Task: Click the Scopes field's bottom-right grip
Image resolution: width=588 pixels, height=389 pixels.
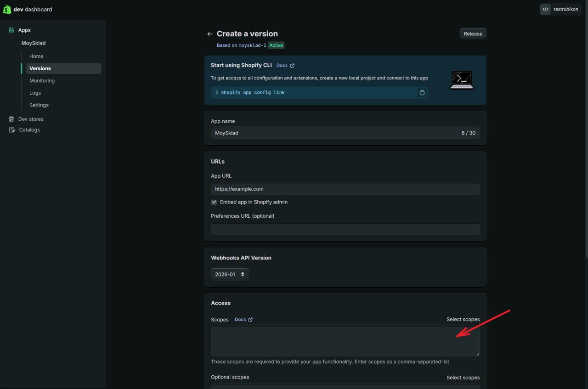Action: (478, 354)
